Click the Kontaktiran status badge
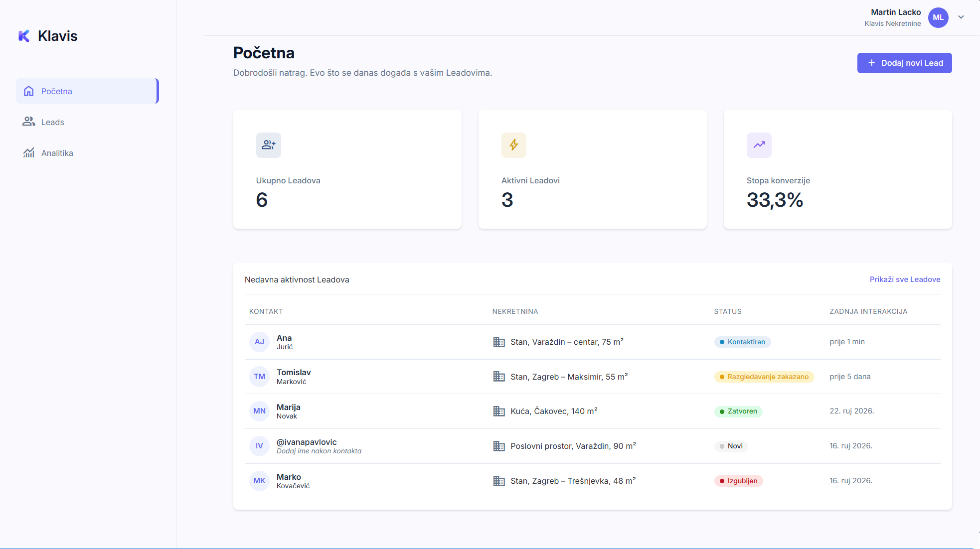The width and height of the screenshot is (980, 549). point(742,342)
